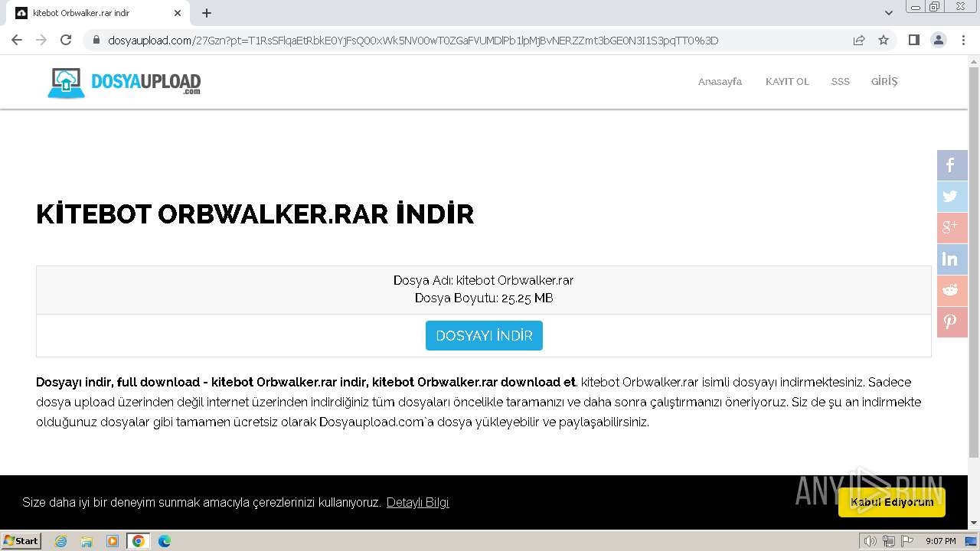Select the Dosya Adı file name text
980x551 pixels.
click(x=484, y=280)
